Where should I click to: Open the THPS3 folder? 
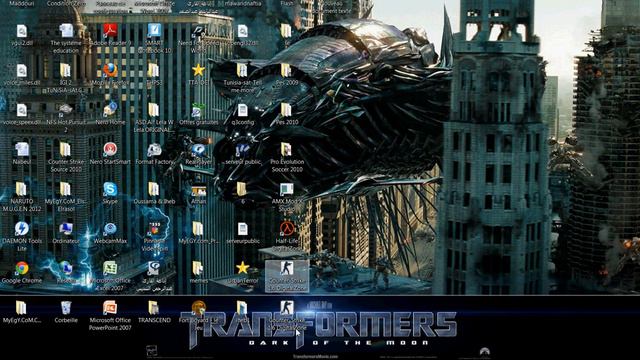click(x=153, y=71)
